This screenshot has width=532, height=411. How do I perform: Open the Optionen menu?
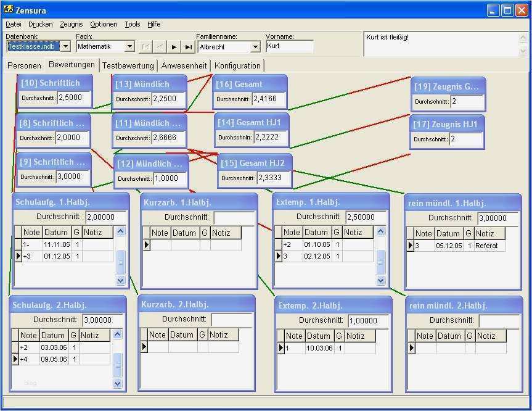point(104,24)
